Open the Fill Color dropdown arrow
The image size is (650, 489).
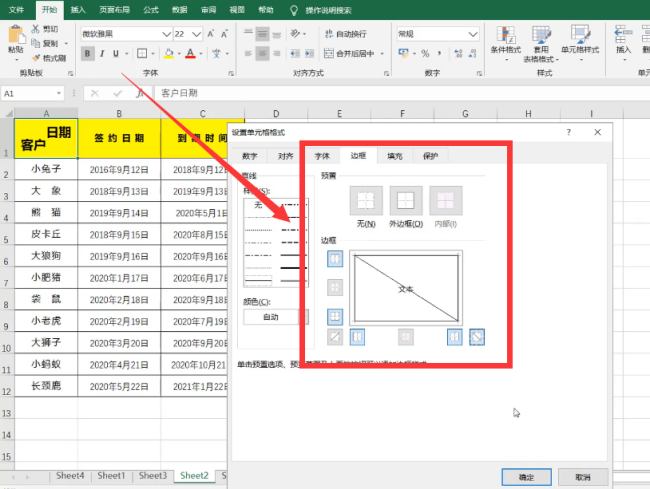(x=179, y=53)
